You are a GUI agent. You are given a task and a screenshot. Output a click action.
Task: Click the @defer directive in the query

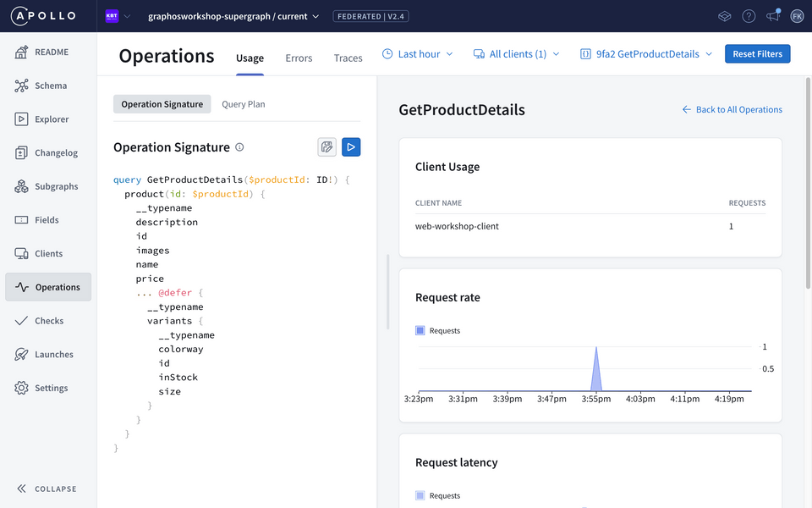pos(175,293)
